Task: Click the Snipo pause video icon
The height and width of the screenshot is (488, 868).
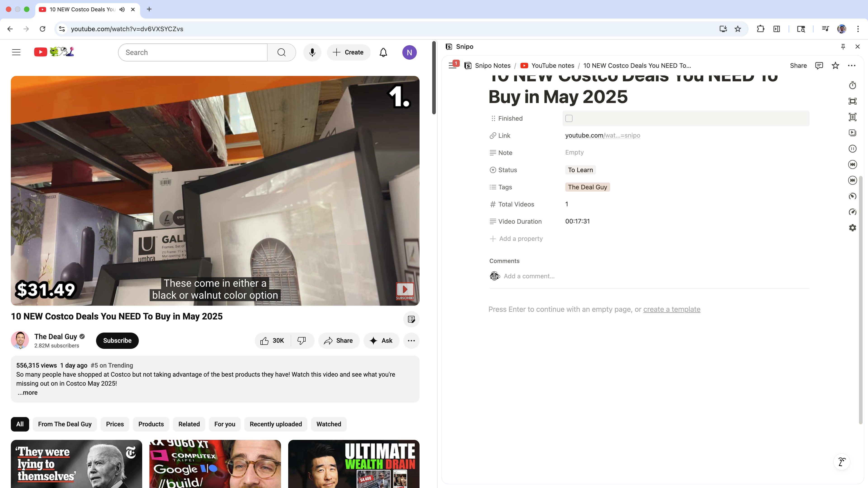Action: 852,148
